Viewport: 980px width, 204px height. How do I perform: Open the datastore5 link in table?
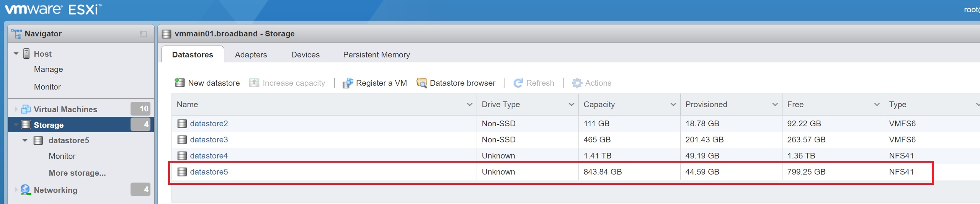point(209,172)
